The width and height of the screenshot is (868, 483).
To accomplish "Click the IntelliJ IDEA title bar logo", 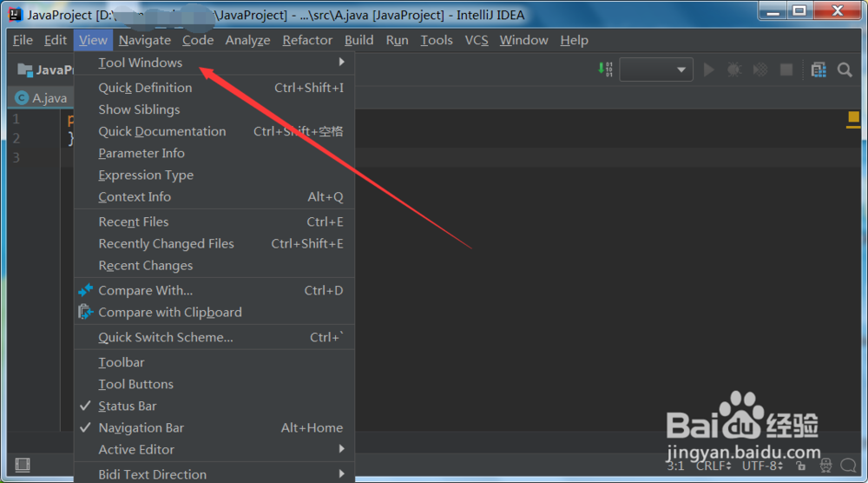I will click(x=16, y=15).
